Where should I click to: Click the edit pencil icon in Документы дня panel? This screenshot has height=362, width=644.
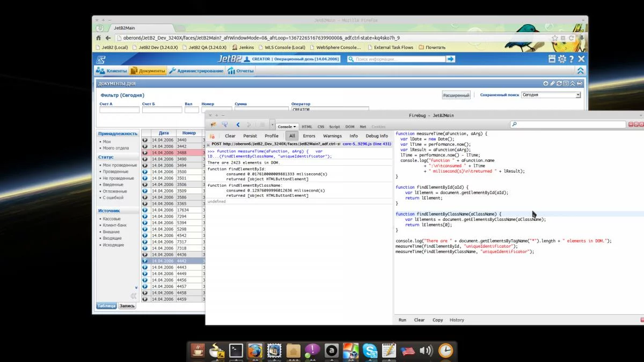click(x=553, y=84)
